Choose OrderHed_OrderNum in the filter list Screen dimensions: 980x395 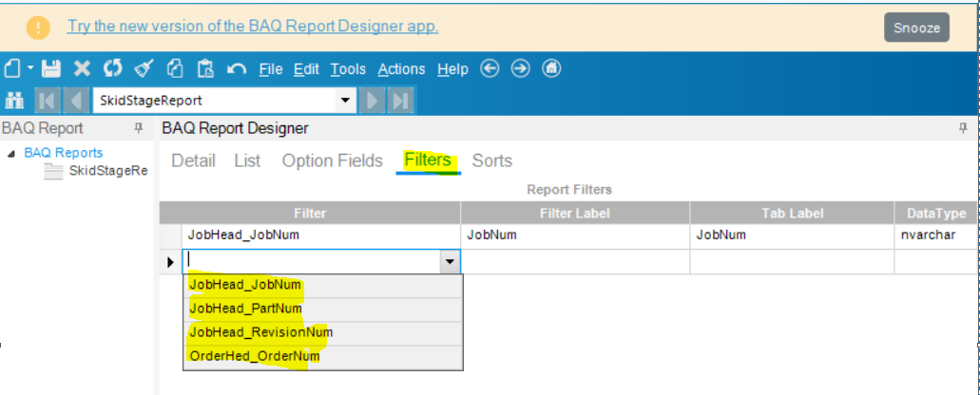(x=254, y=357)
